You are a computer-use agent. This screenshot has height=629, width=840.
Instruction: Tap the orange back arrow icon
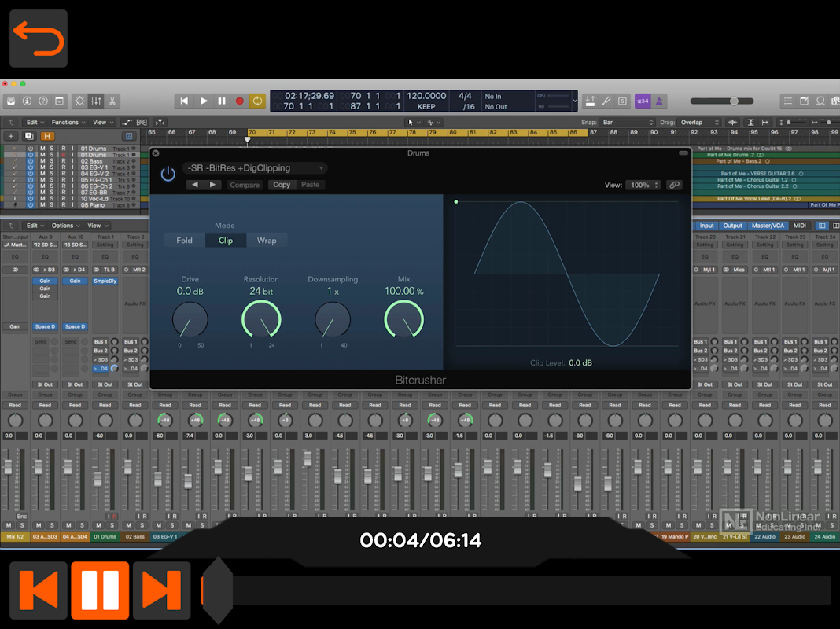pos(39,39)
